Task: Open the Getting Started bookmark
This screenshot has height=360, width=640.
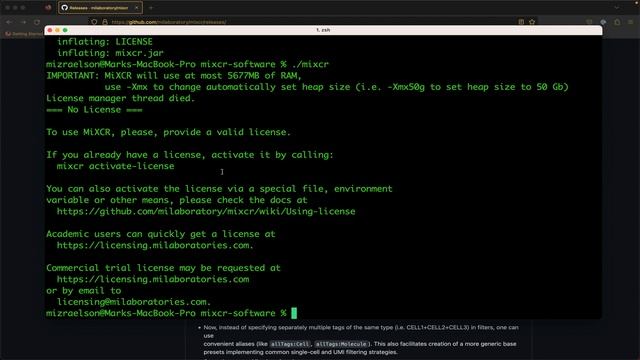Action: point(23,34)
